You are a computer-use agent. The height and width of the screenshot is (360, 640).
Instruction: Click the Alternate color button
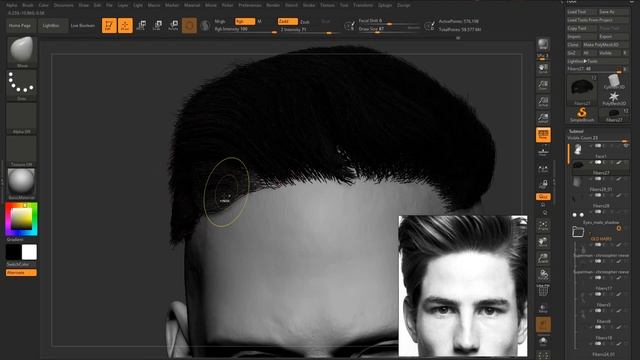click(21, 273)
